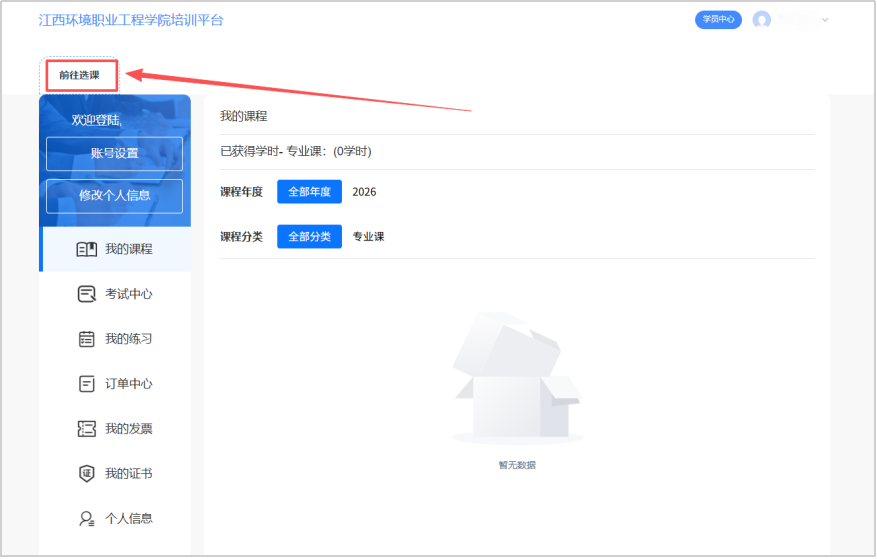Click the 欢迎登陆 greeting text
Screen dimensions: 877x559
(x=97, y=120)
